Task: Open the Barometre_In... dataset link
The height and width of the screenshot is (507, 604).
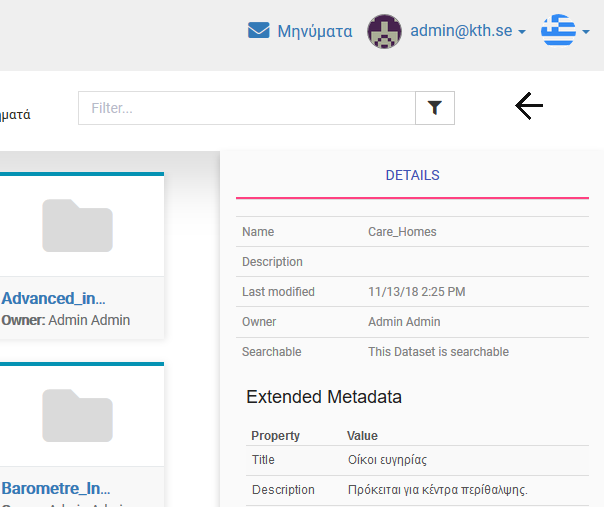Action: pos(55,489)
